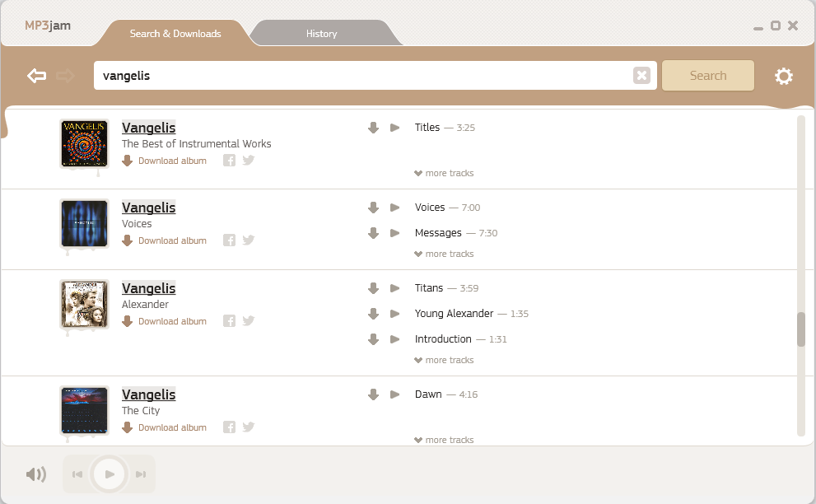Expand more tracks for Voices album

[x=444, y=254]
